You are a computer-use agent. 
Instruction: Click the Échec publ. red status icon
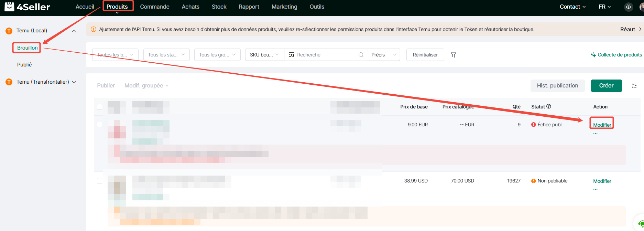point(534,125)
